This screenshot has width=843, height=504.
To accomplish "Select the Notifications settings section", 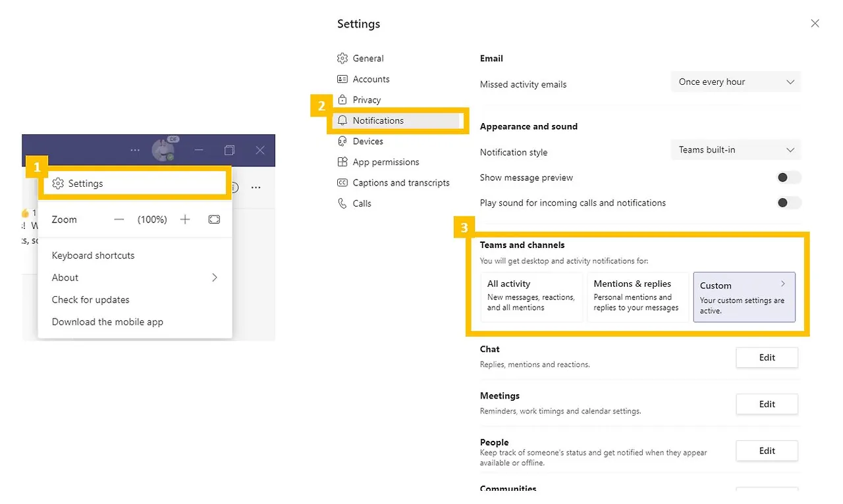I will [396, 120].
